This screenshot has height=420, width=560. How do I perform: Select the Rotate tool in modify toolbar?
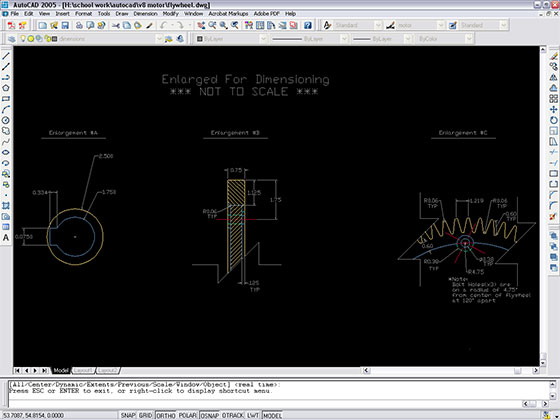coord(553,120)
